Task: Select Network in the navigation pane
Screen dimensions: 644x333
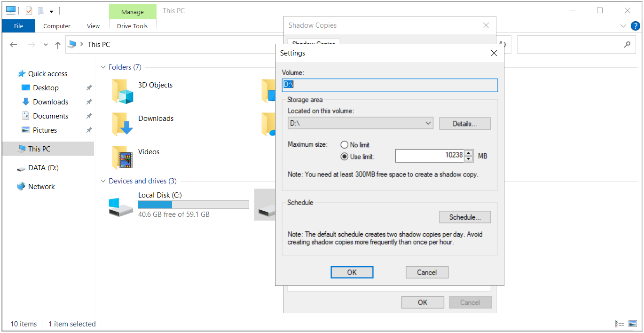Action: tap(41, 187)
